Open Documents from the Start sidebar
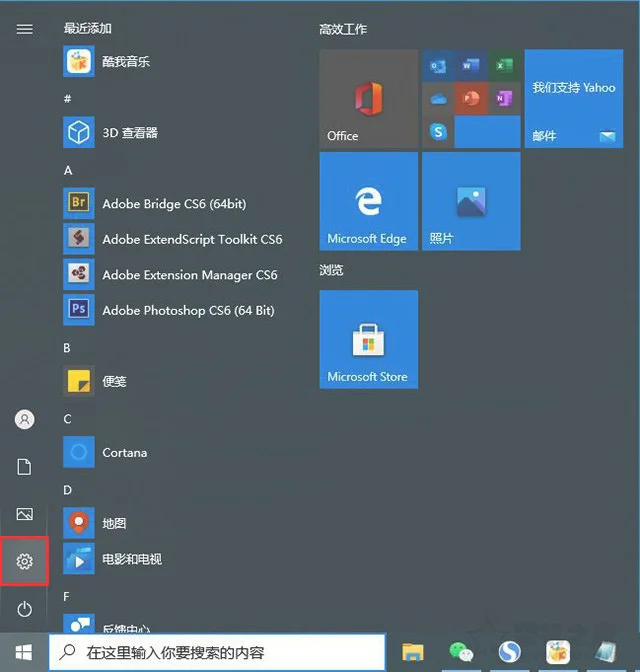This screenshot has width=640, height=672. click(x=24, y=467)
